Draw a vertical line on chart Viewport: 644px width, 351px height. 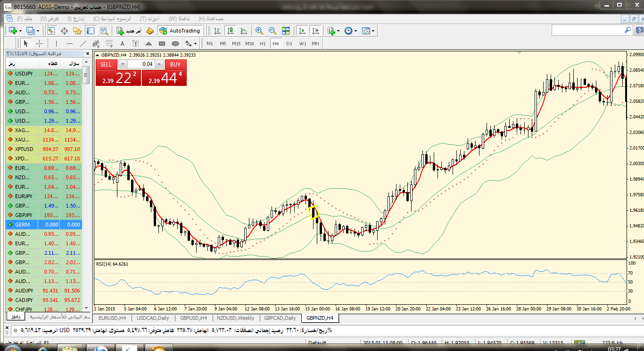tap(56, 43)
